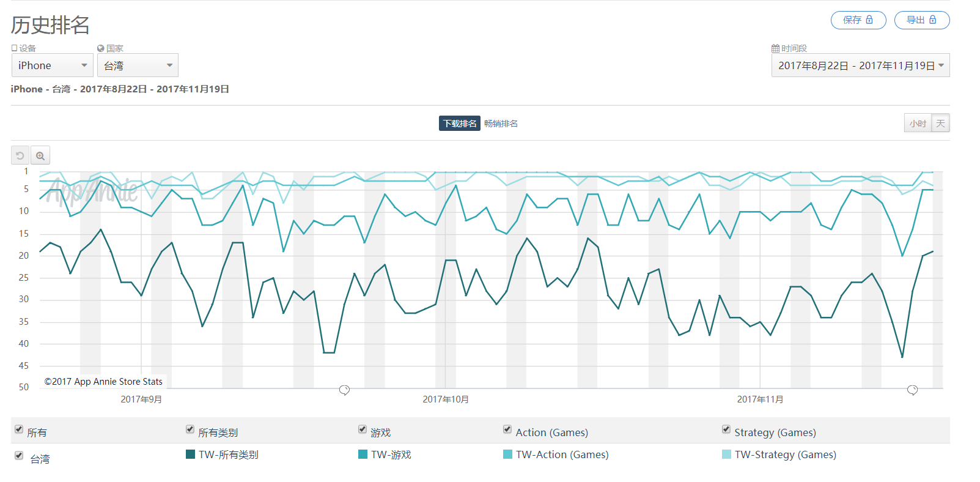Select 小时 granularity

[x=918, y=124]
